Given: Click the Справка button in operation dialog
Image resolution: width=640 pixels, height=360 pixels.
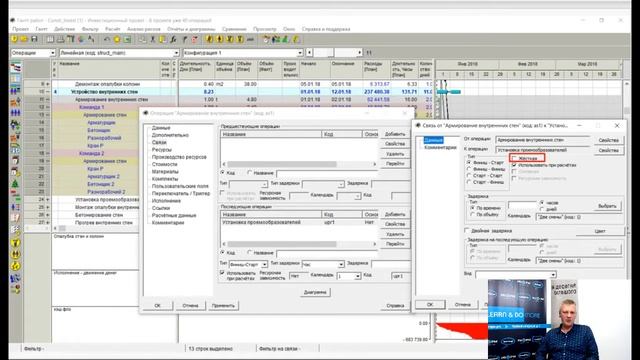Looking at the screenshot, I should click(x=395, y=305).
